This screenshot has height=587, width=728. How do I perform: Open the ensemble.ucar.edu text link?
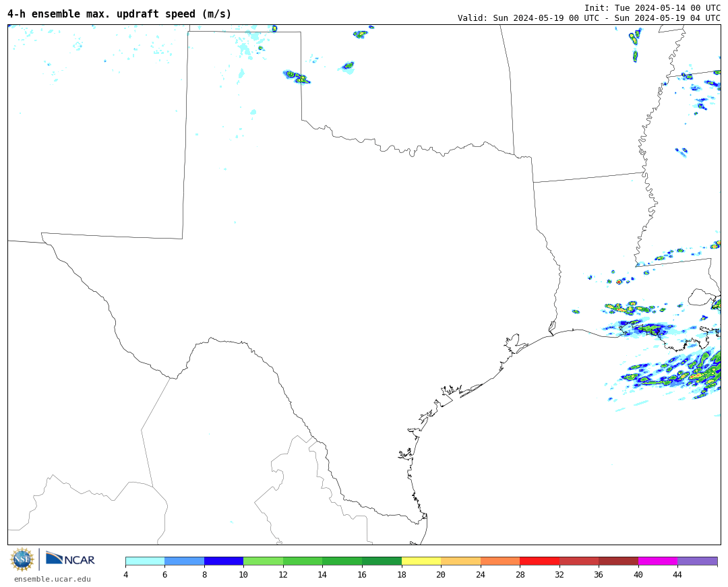(53, 579)
